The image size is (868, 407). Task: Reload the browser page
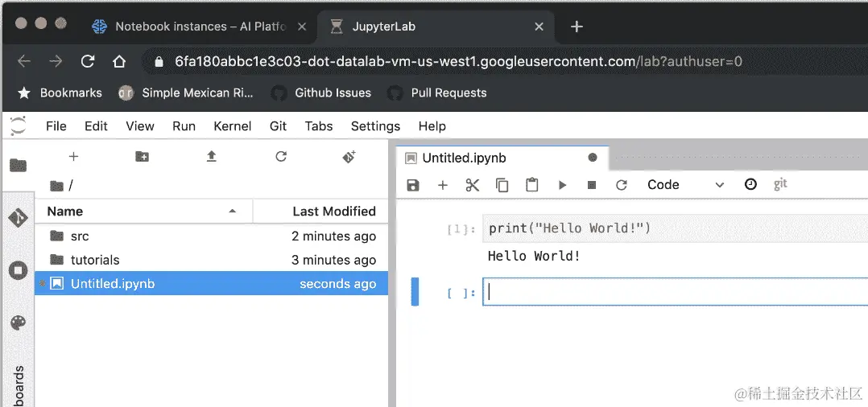tap(88, 61)
